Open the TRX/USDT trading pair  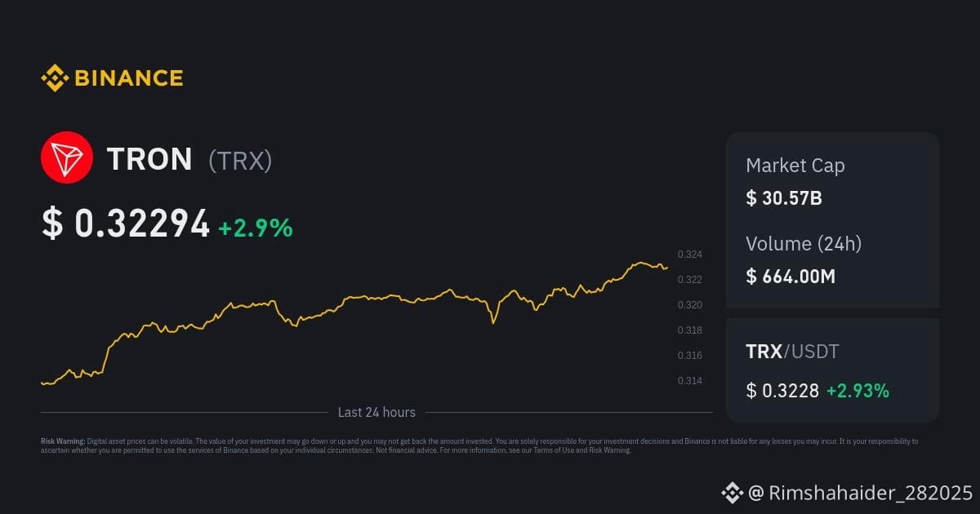pyautogui.click(x=792, y=352)
